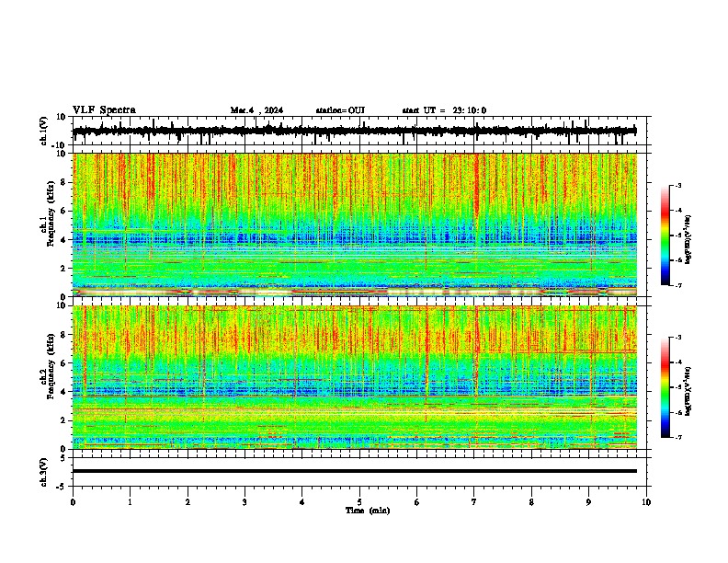The height and width of the screenshot is (563, 728).
Task: Click the "6" kHz tick on ch.2 spectrogram
Action: click(x=64, y=363)
